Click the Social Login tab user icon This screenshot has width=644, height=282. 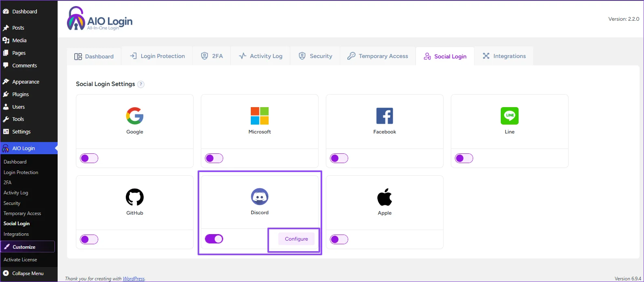click(x=427, y=56)
